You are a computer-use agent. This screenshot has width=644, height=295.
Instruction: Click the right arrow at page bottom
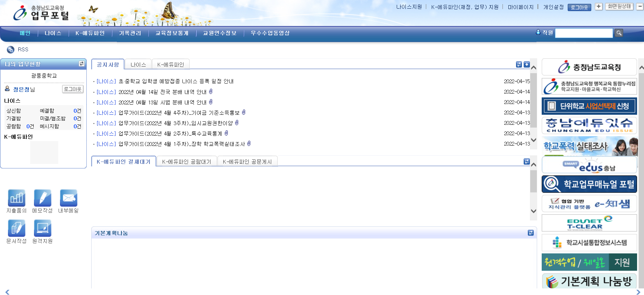click(x=638, y=292)
